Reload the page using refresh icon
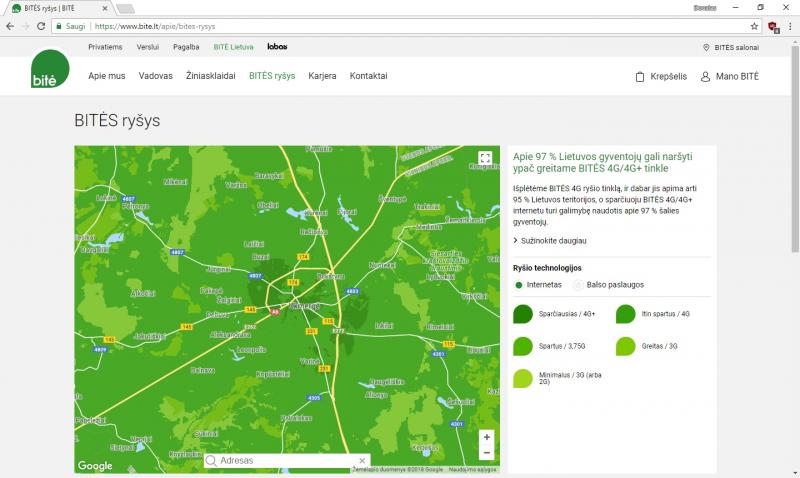This screenshot has width=800, height=478. tap(41, 26)
